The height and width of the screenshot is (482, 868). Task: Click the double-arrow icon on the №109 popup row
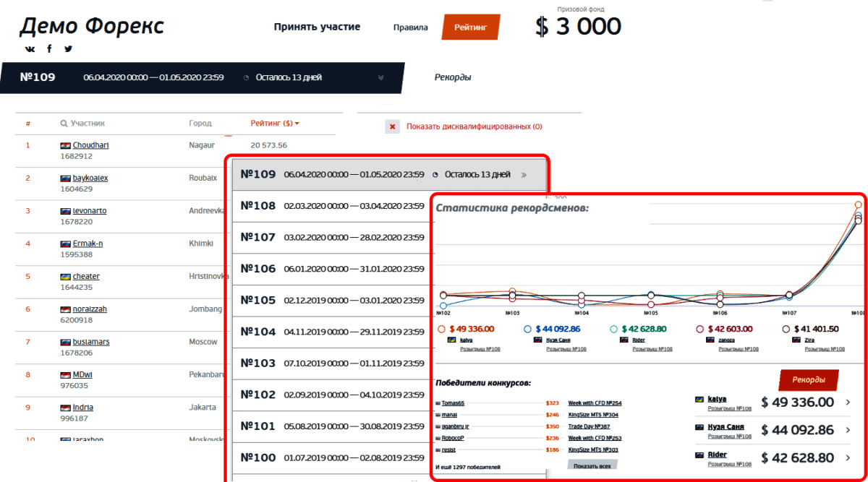click(x=524, y=175)
